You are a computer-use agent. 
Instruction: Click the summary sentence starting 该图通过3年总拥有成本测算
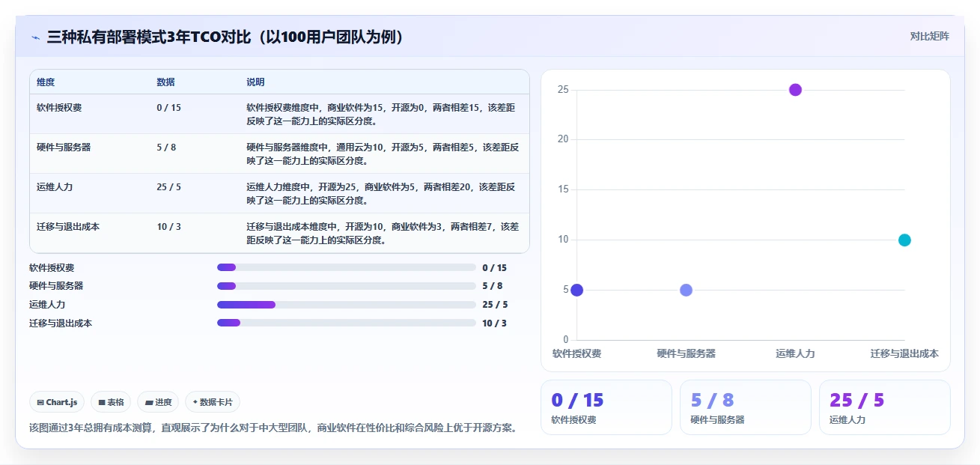(x=273, y=428)
